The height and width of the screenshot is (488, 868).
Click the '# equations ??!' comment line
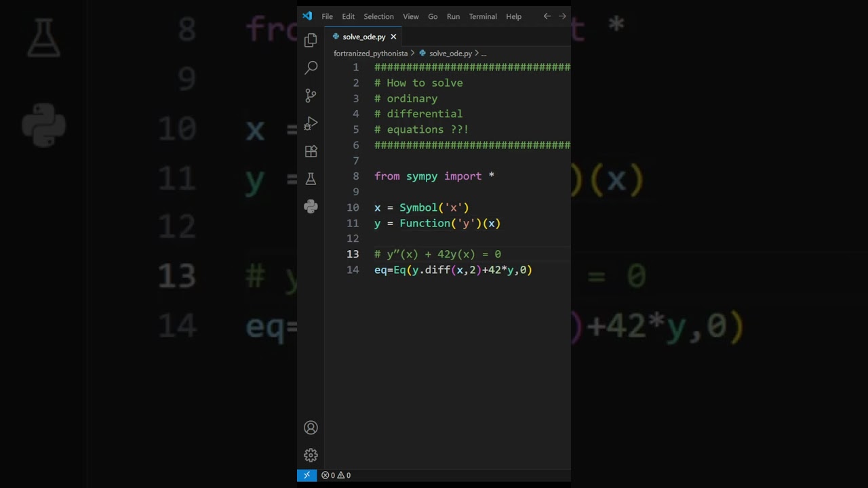click(422, 129)
